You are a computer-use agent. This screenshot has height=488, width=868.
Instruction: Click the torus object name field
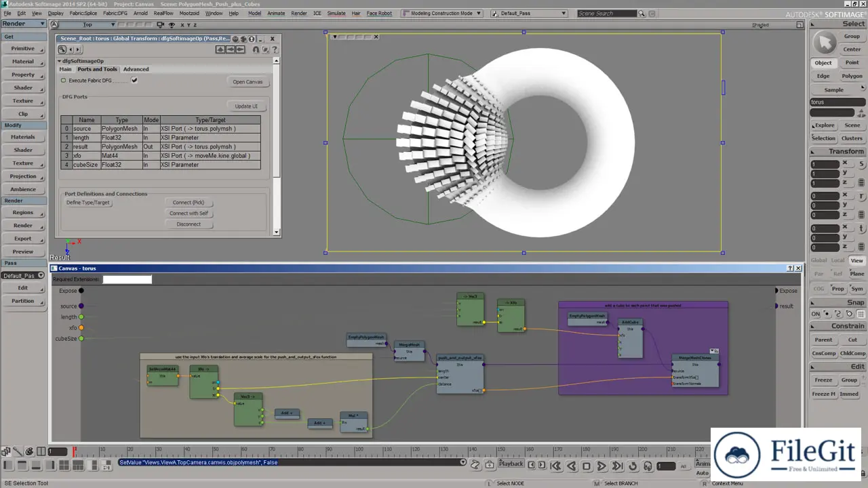pyautogui.click(x=838, y=102)
